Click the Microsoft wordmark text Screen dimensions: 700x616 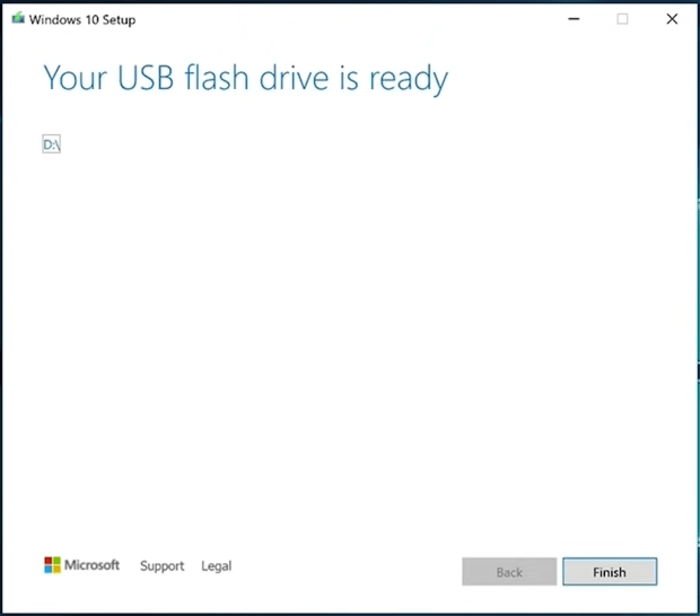(x=92, y=565)
